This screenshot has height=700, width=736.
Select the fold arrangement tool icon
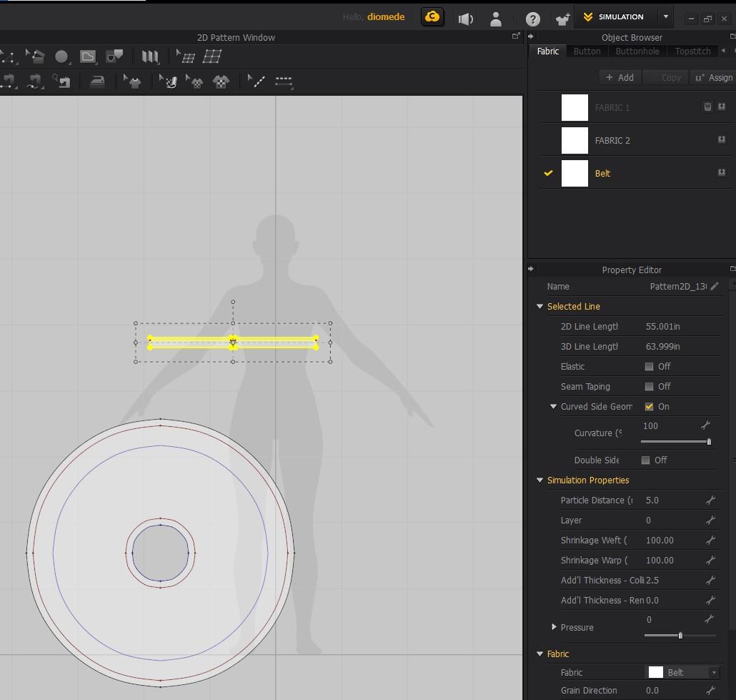[x=149, y=56]
